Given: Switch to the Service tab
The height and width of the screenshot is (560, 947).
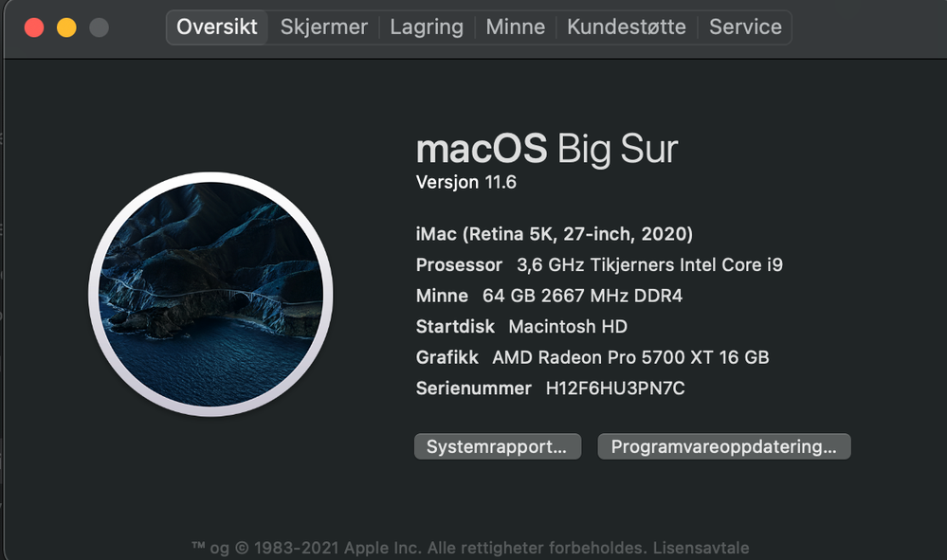Looking at the screenshot, I should point(745,27).
